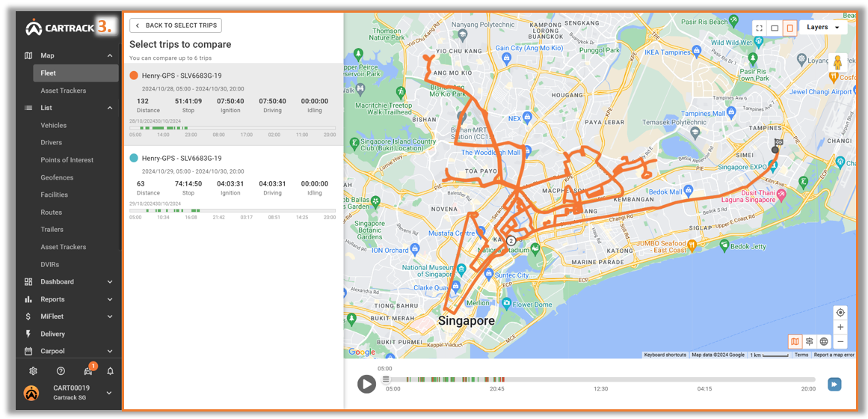The image size is (868, 419).
Task: Click the Reports bar chart icon
Action: pyautogui.click(x=28, y=299)
